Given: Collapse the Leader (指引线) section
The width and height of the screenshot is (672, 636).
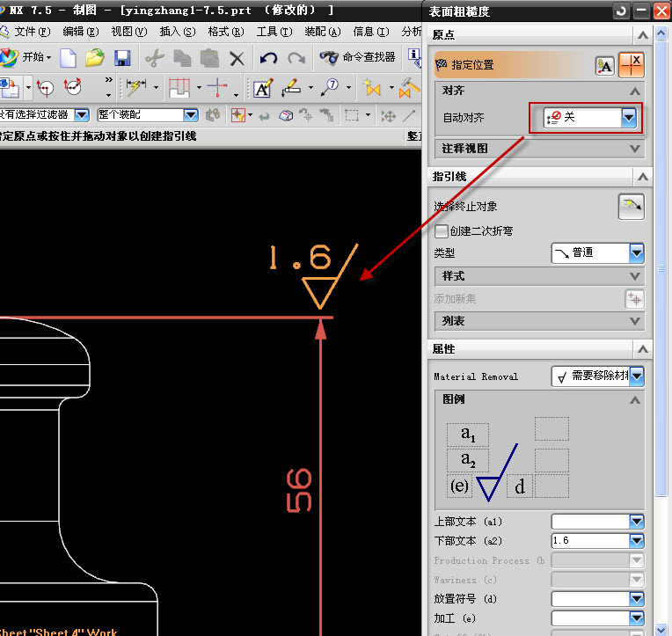Looking at the screenshot, I should click(x=642, y=177).
